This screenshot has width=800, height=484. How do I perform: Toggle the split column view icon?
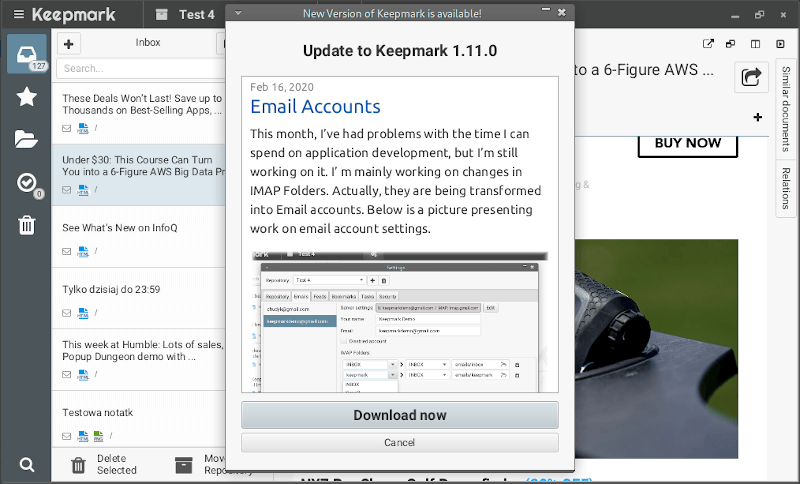tap(755, 44)
